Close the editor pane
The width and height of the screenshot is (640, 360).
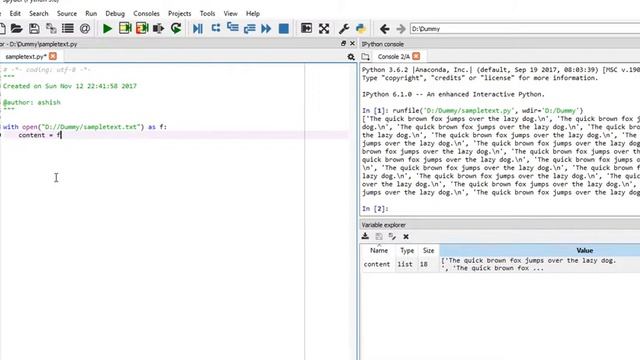[352, 43]
